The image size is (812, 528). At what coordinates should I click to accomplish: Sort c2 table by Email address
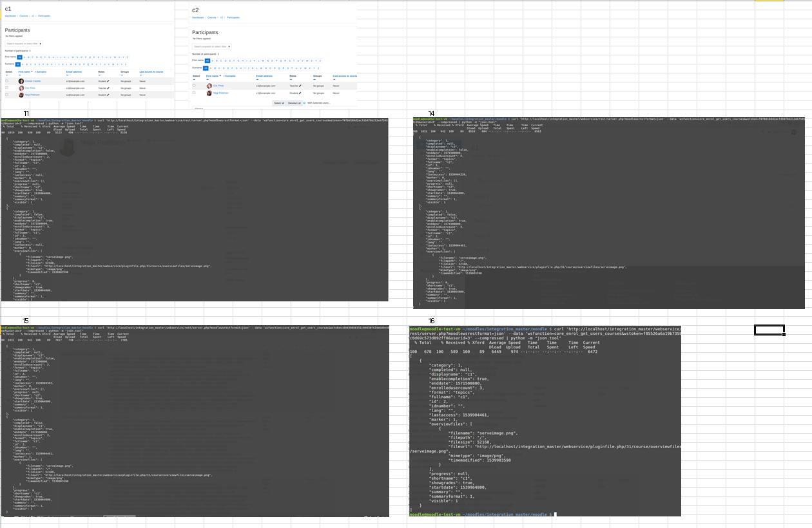tap(265, 76)
